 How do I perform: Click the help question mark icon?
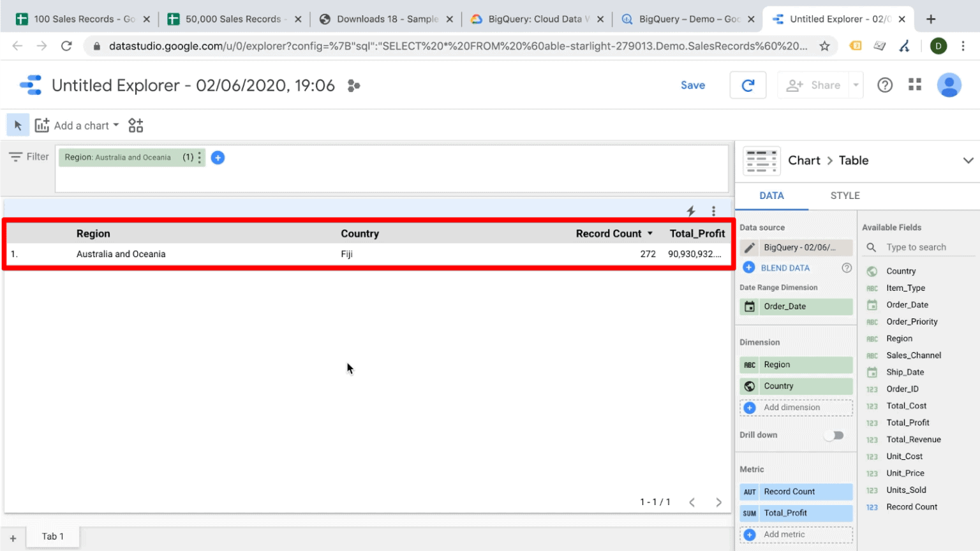884,84
